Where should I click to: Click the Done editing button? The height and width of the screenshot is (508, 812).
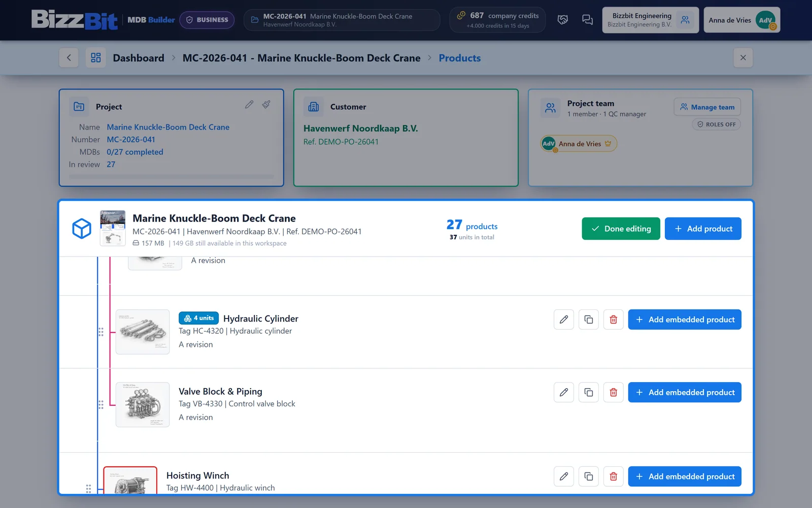point(621,229)
